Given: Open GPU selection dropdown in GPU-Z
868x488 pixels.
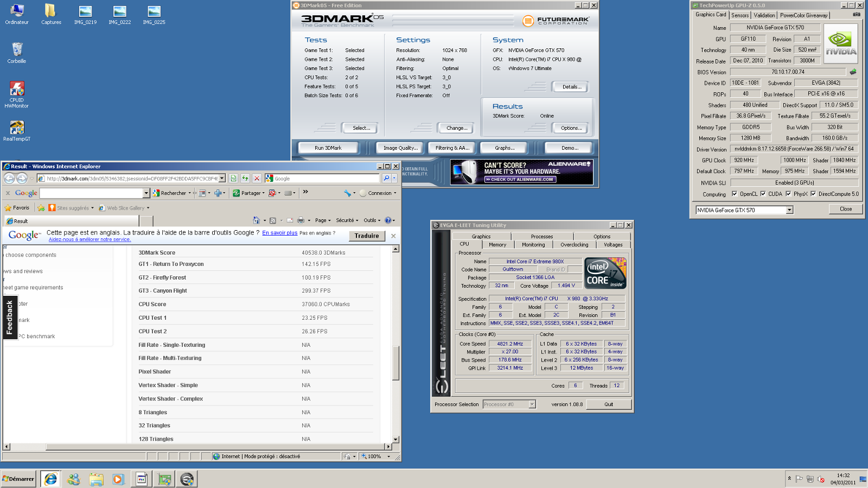Looking at the screenshot, I should coord(789,210).
